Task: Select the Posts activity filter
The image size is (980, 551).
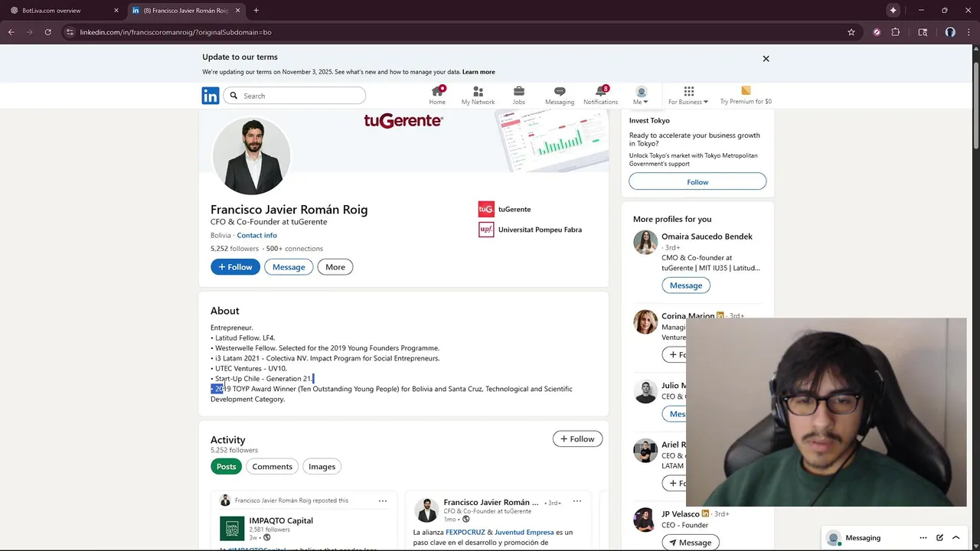Action: point(226,467)
